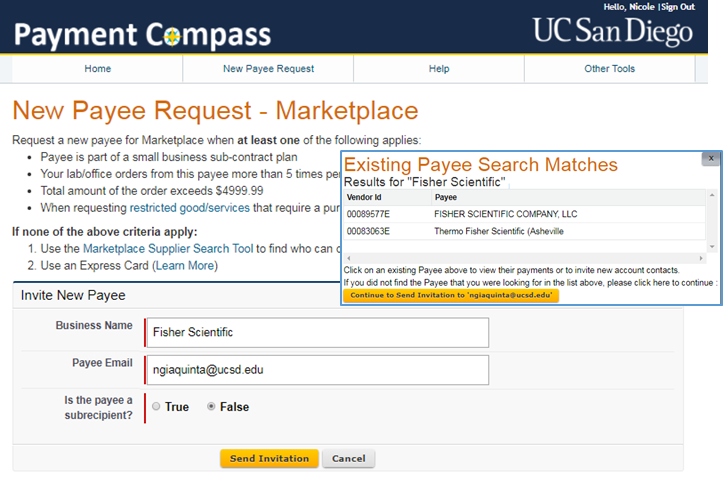Open the restricted good/services link

[190, 208]
